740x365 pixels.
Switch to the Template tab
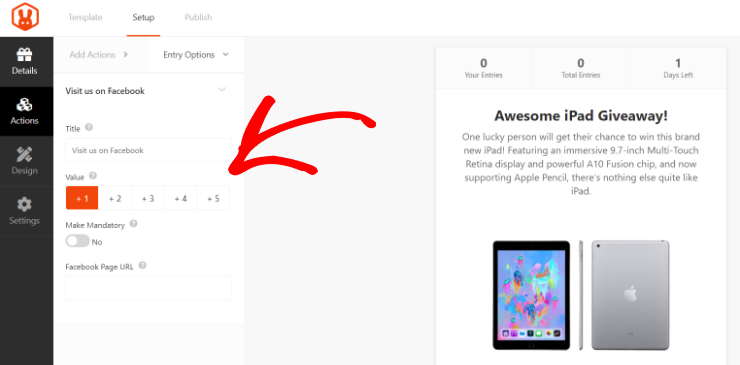tap(85, 17)
